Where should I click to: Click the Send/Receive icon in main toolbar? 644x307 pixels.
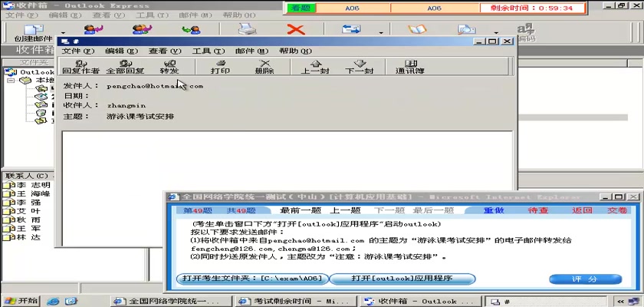(x=352, y=30)
